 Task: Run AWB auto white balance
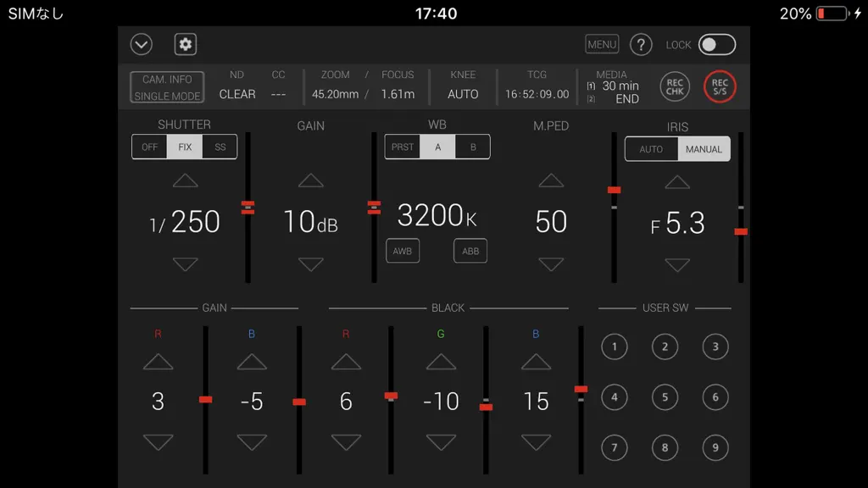click(x=403, y=251)
